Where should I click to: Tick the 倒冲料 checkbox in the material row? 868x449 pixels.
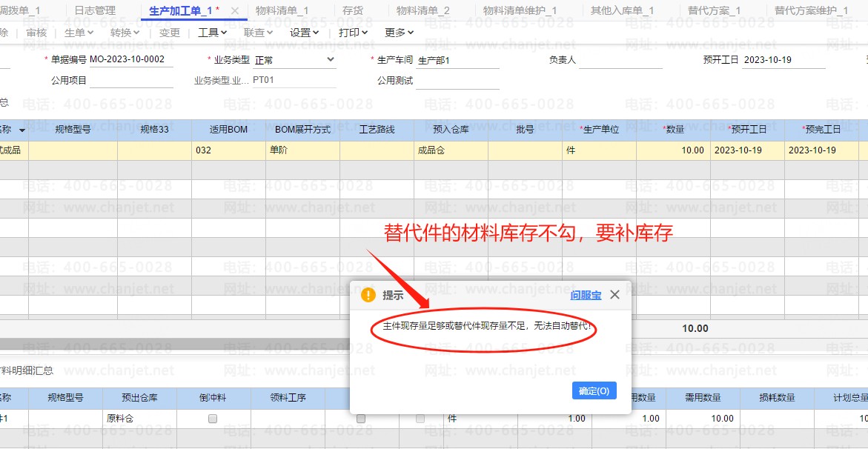(x=213, y=419)
